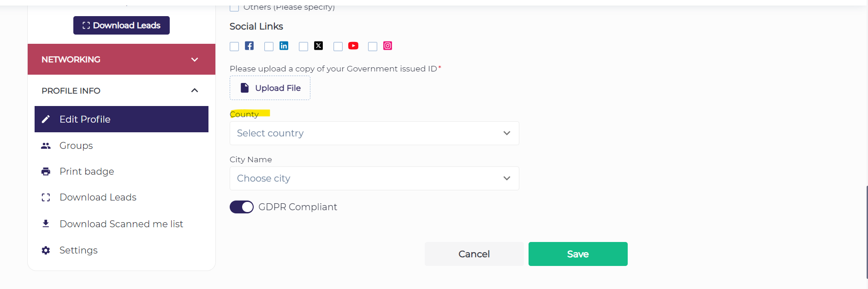Collapse the PROFILE INFO section
The image size is (868, 289).
tap(194, 91)
